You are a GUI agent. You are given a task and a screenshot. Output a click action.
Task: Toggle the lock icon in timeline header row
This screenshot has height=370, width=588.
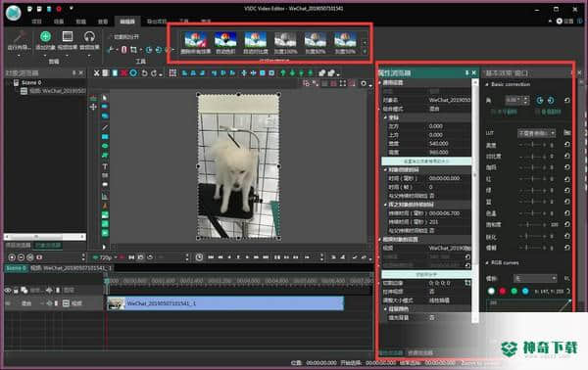coord(16,291)
